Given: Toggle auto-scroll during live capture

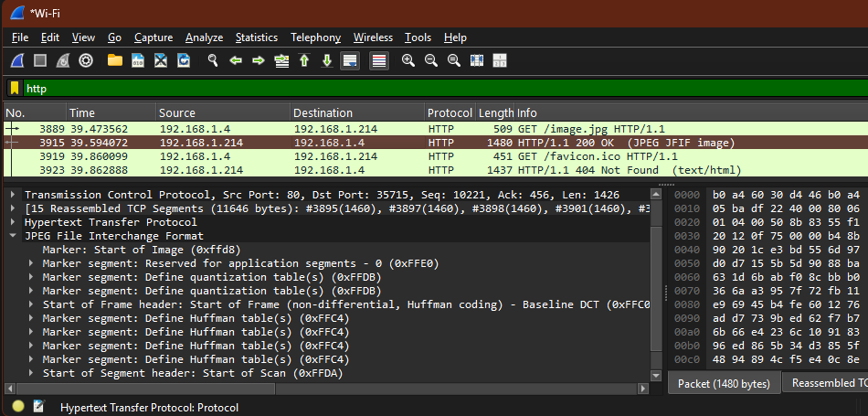Looking at the screenshot, I should pyautogui.click(x=350, y=60).
